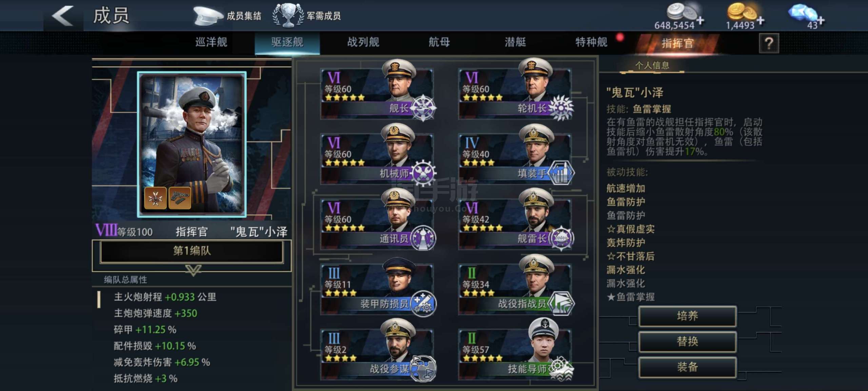Open the help question mark icon
This screenshot has width=868, height=391.
(769, 43)
